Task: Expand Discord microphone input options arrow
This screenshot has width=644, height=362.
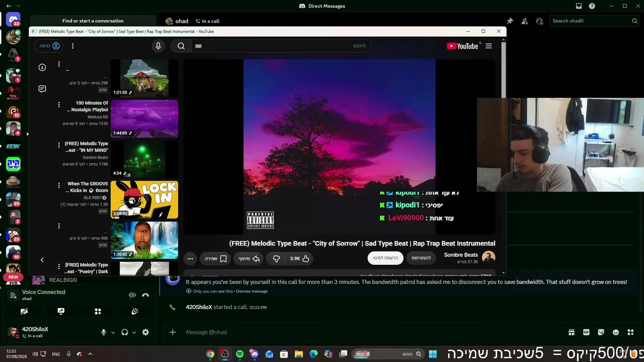Action: pos(113,332)
